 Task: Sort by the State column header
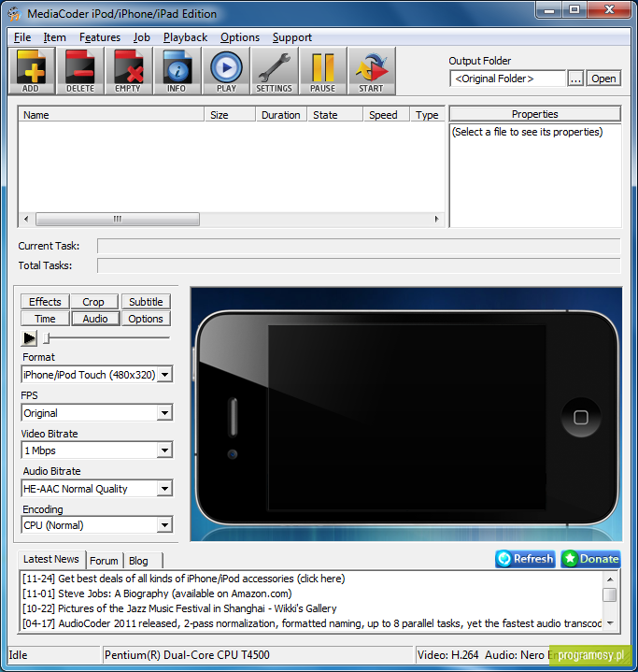pyautogui.click(x=335, y=115)
